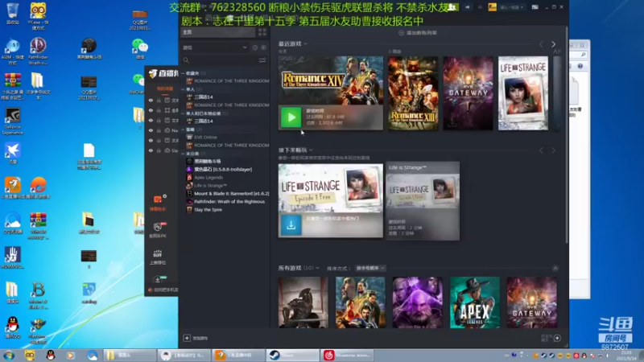Collapse the 未分类 category in library list

pos(184,154)
